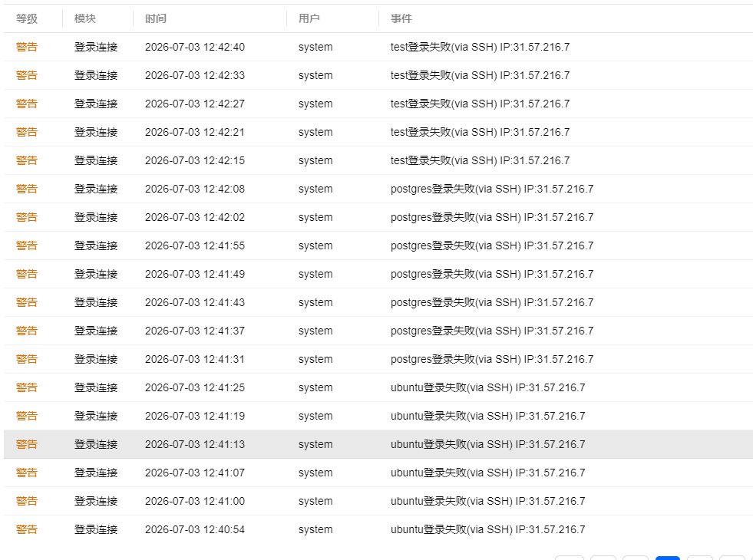
Task: Click 警告 label in 12:42:33 row
Action: point(26,75)
